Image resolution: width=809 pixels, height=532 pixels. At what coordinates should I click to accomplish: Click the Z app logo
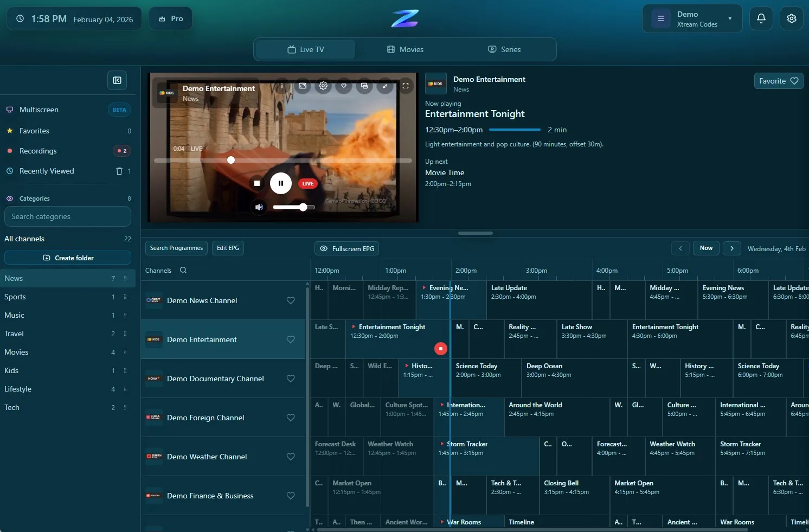pyautogui.click(x=404, y=18)
